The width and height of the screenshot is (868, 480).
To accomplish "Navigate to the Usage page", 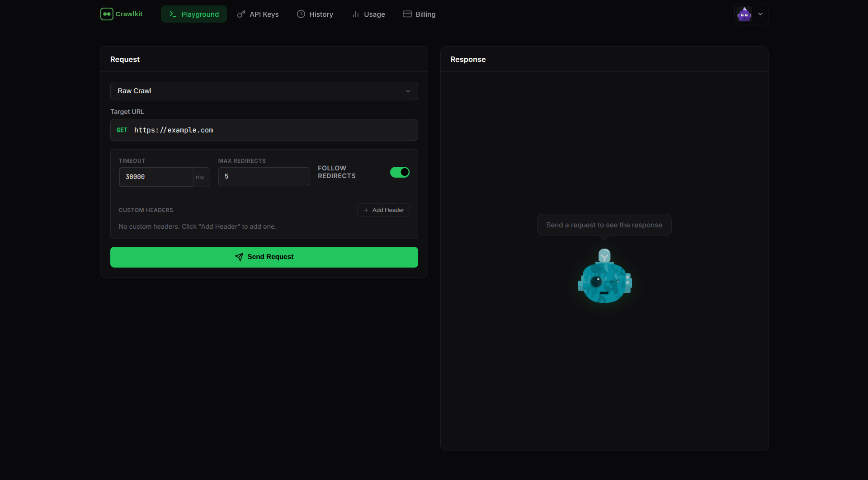I will pyautogui.click(x=368, y=14).
